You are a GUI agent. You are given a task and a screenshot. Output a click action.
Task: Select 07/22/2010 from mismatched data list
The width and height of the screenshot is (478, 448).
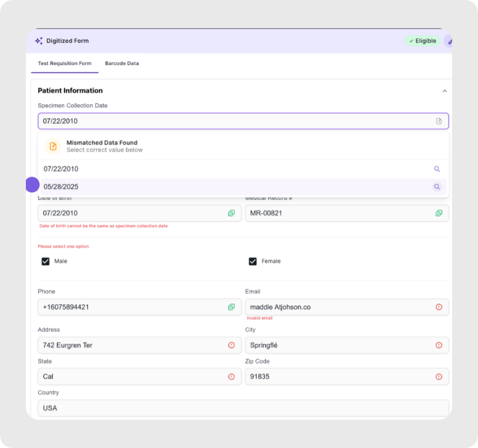pos(243,169)
